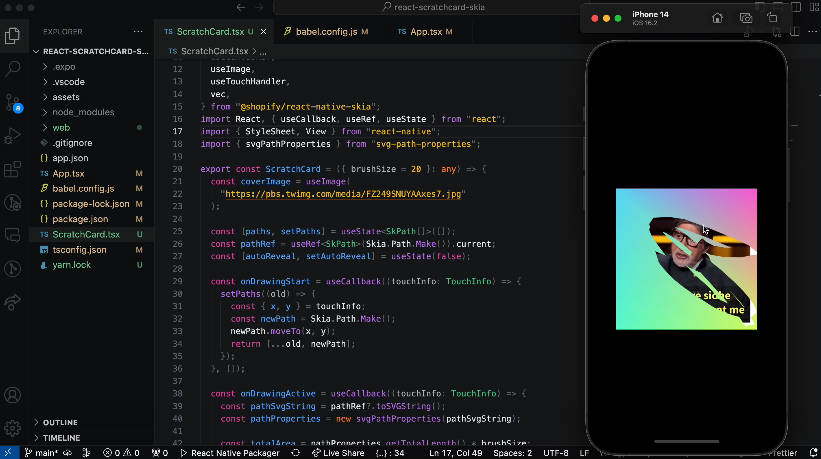Collapse REACT-SCRATCHCARD-S root folder
Image resolution: width=821 pixels, height=459 pixels.
[36, 51]
